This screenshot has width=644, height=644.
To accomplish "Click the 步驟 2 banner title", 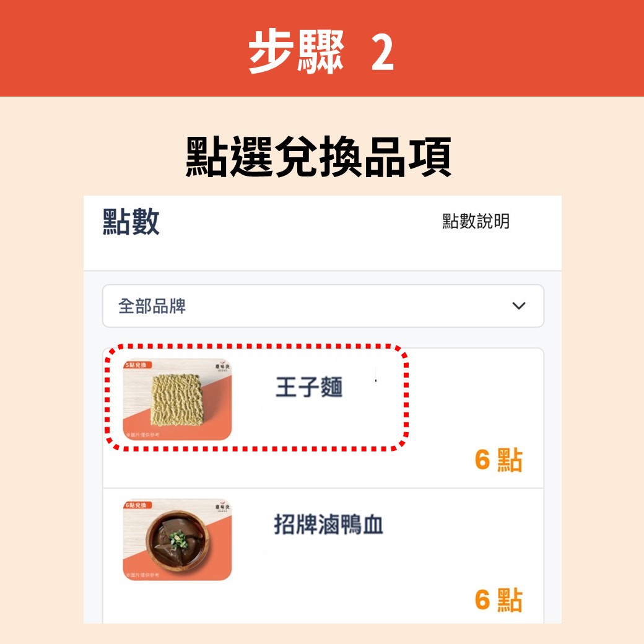I will click(321, 52).
